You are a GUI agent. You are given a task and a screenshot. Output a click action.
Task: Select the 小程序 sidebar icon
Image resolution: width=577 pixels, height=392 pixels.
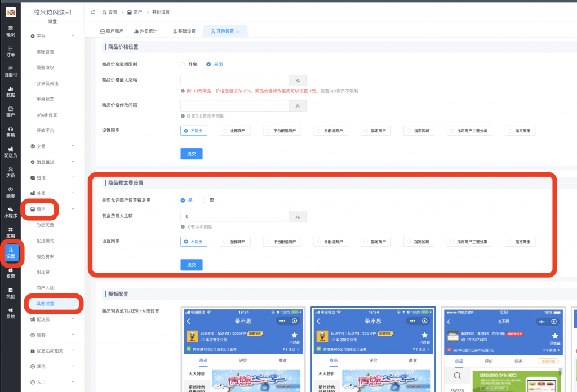coord(10,212)
